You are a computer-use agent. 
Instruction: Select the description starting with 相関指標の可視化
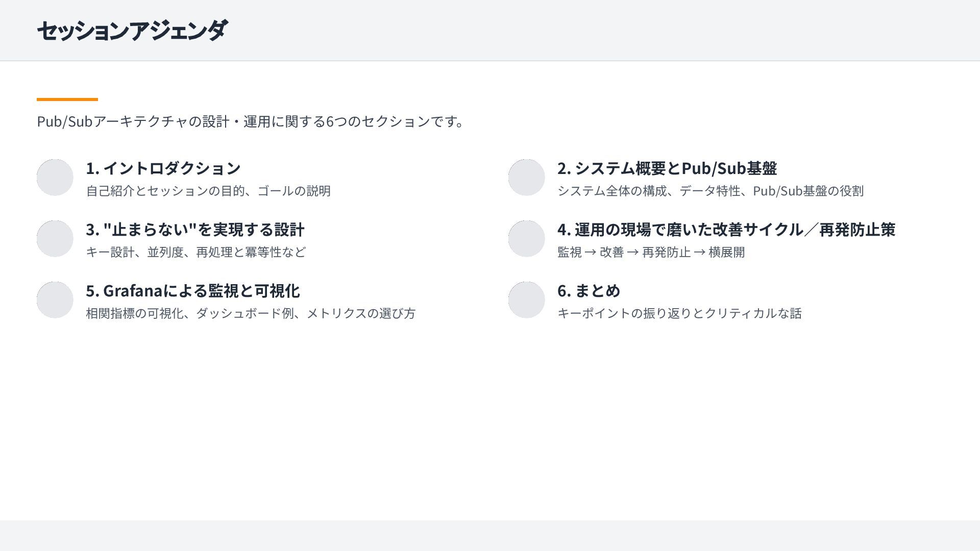coord(251,313)
